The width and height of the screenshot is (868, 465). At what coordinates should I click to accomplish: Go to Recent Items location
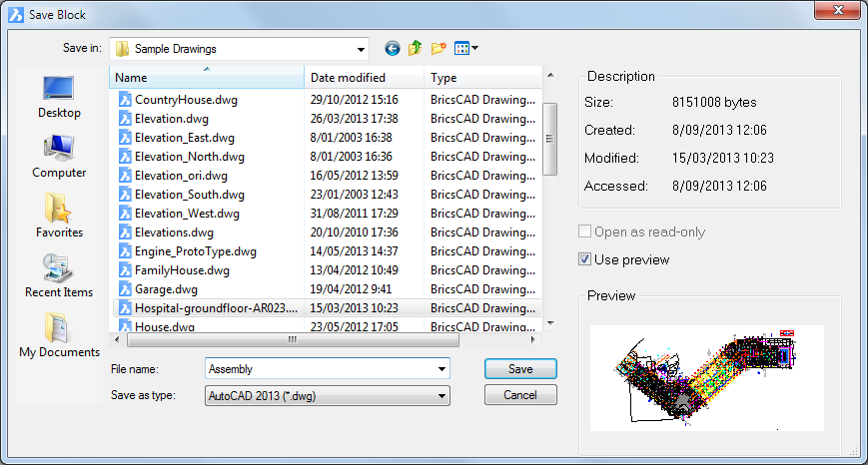pyautogui.click(x=59, y=275)
